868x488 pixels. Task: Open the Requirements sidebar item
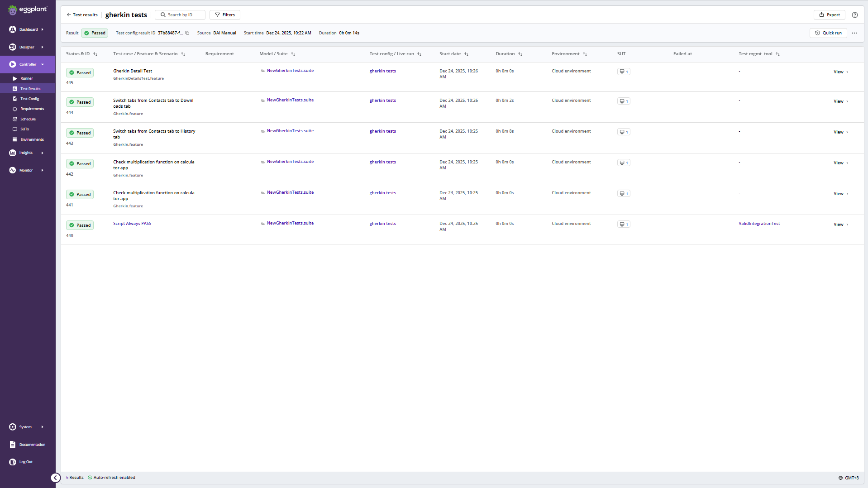(31, 109)
